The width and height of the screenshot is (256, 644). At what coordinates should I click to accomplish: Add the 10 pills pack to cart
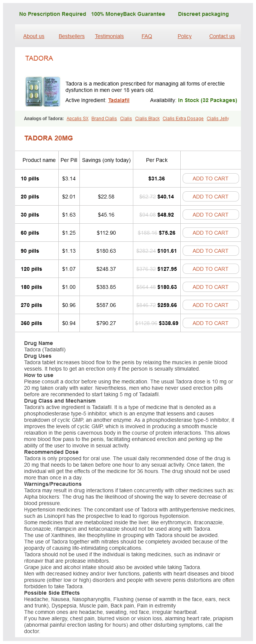[x=210, y=179]
